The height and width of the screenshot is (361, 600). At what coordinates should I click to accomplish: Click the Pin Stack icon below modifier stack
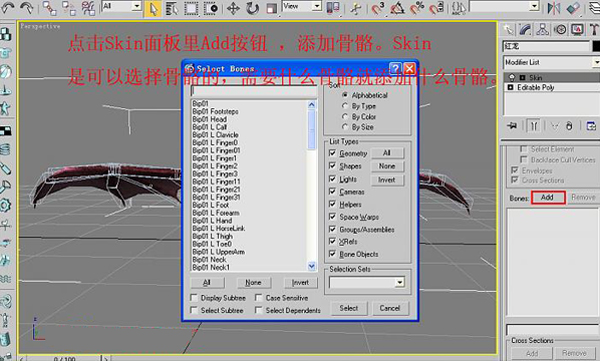512,126
